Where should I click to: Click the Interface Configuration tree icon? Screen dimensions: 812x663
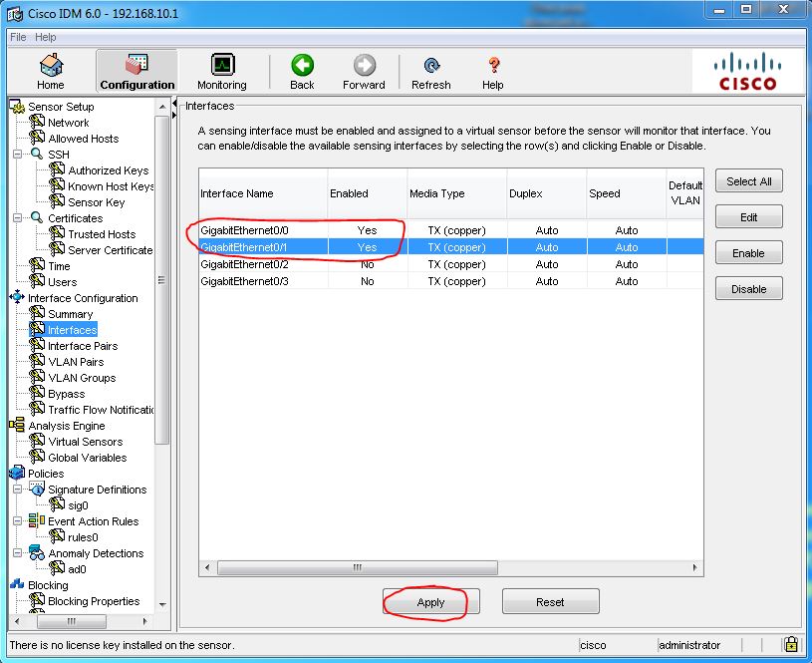(17, 297)
